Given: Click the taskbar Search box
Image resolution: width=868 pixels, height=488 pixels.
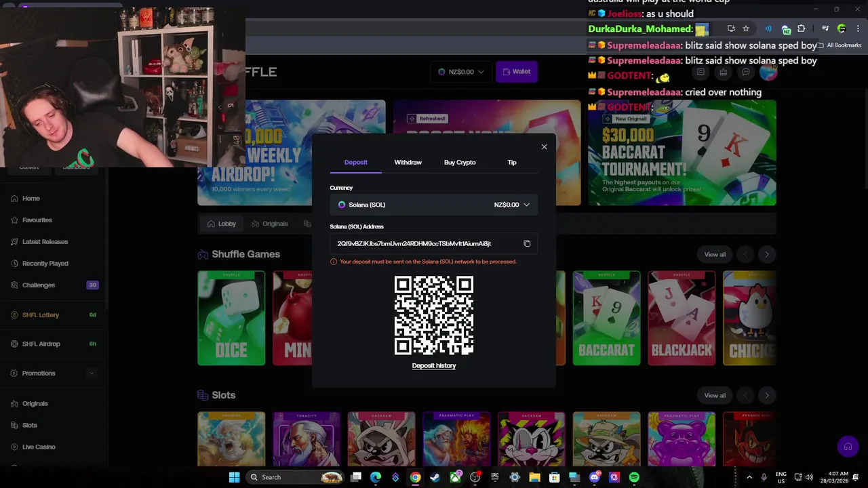Looking at the screenshot, I should 294,477.
